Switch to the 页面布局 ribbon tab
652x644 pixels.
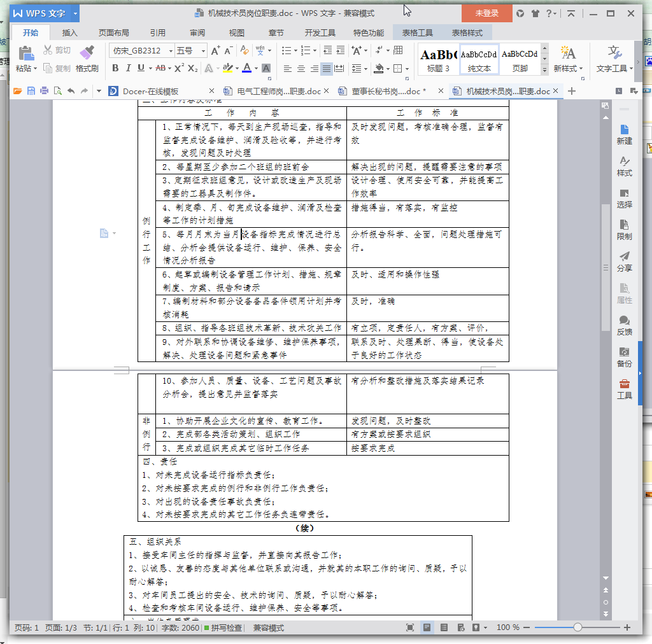pos(113,33)
